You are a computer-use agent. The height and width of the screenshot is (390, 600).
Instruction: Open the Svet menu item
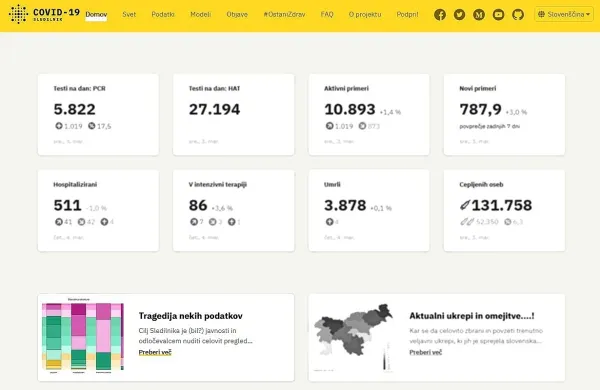click(x=129, y=15)
